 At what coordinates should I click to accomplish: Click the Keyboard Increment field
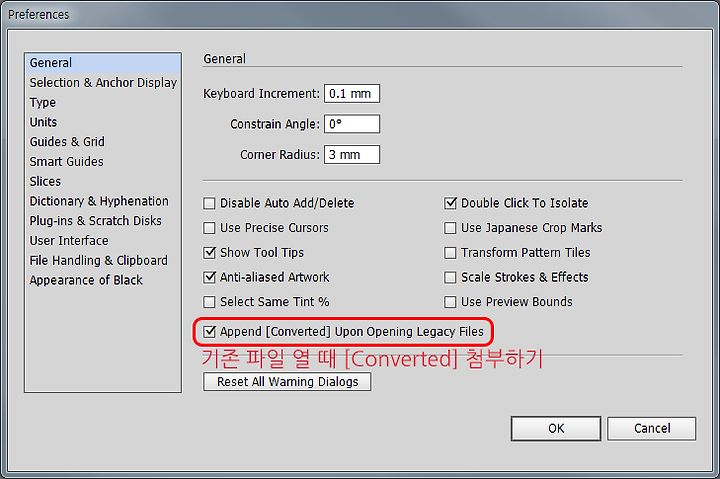tap(352, 94)
